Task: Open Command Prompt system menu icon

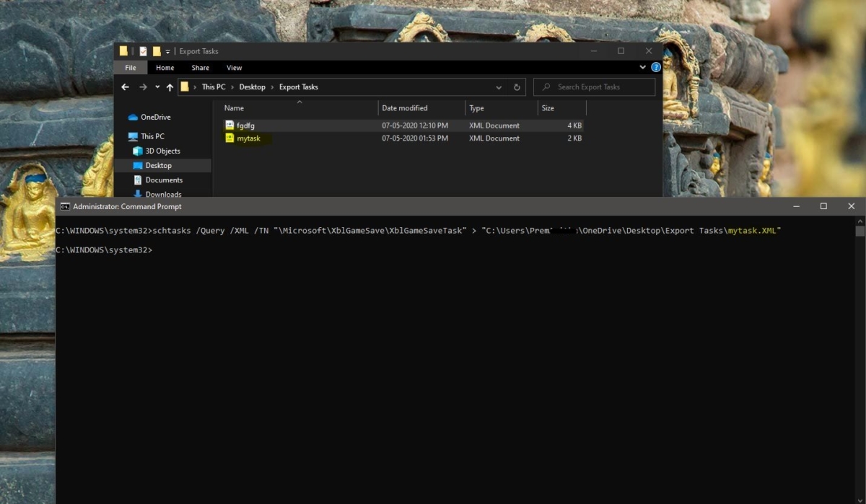Action: coord(65,206)
